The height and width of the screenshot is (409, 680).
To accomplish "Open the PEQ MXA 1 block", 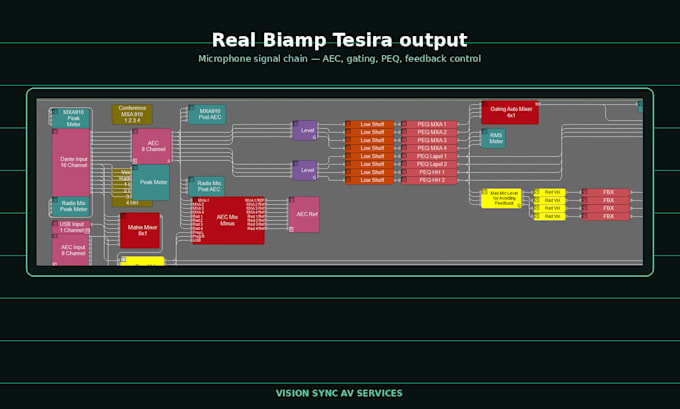I will point(429,124).
